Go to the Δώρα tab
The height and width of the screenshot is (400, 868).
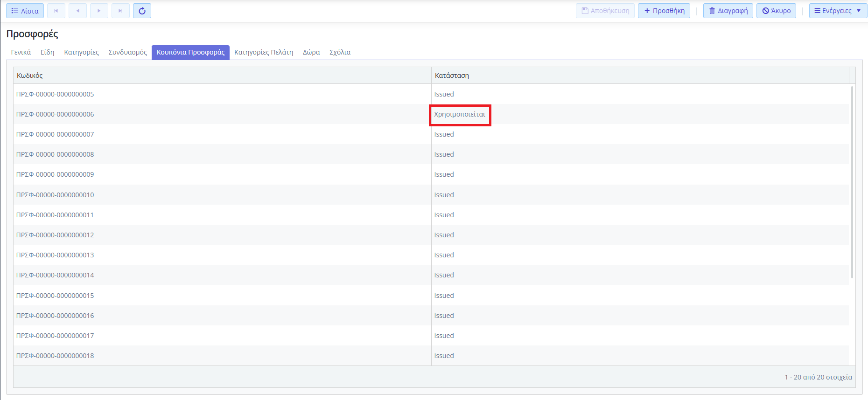311,52
